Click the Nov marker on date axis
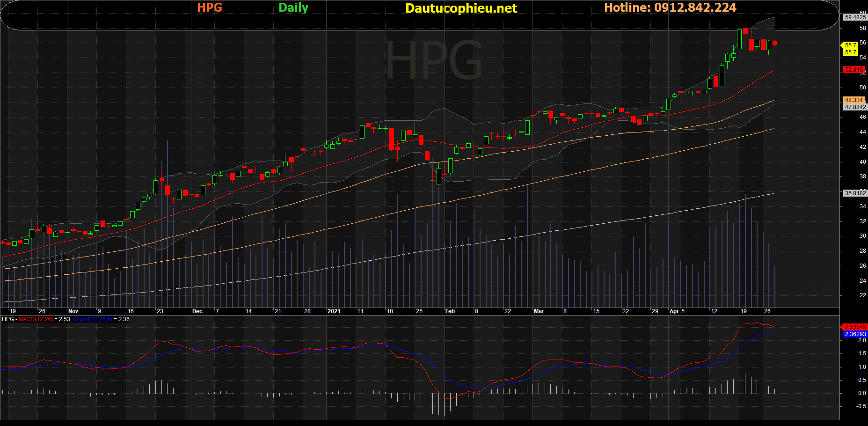 pyautogui.click(x=73, y=311)
